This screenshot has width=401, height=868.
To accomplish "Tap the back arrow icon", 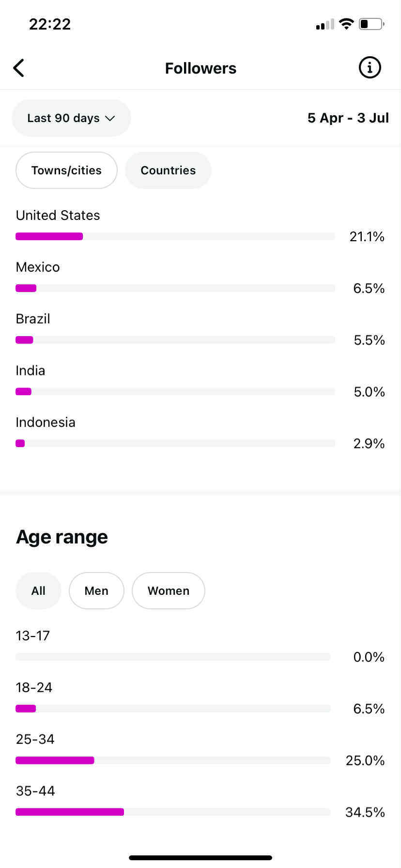I will [19, 68].
